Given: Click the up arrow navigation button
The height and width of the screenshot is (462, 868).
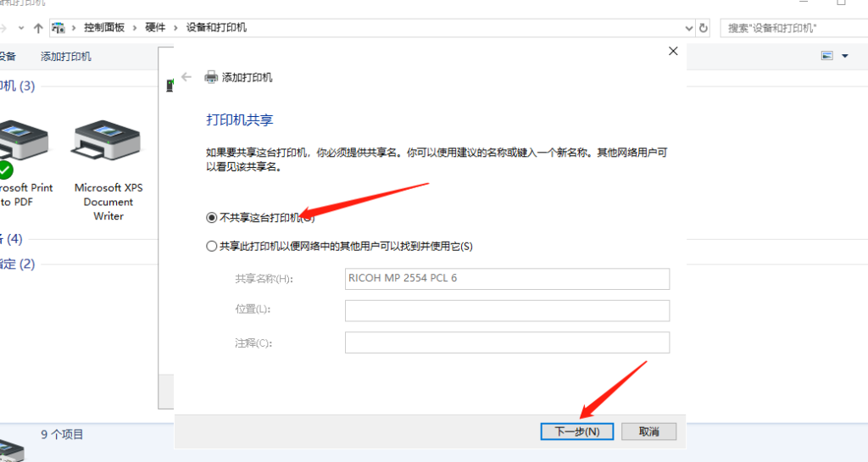Looking at the screenshot, I should coord(38,28).
